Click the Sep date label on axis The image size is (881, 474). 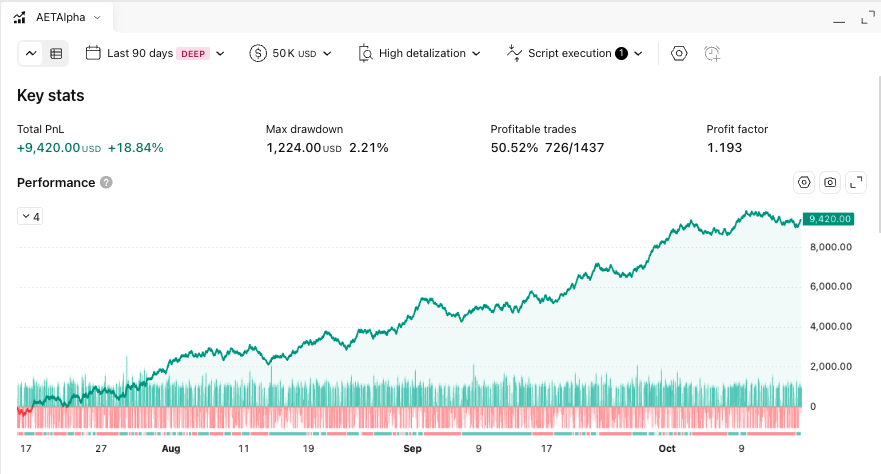pyautogui.click(x=412, y=448)
